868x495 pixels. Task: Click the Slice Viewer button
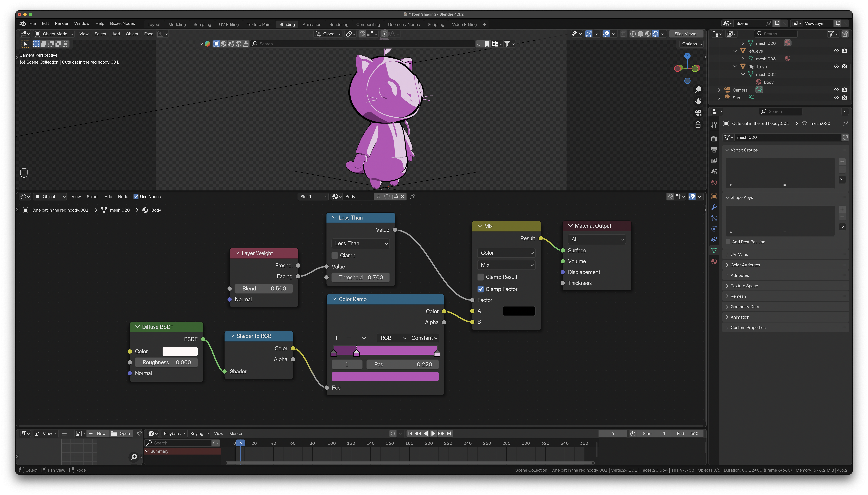(686, 34)
